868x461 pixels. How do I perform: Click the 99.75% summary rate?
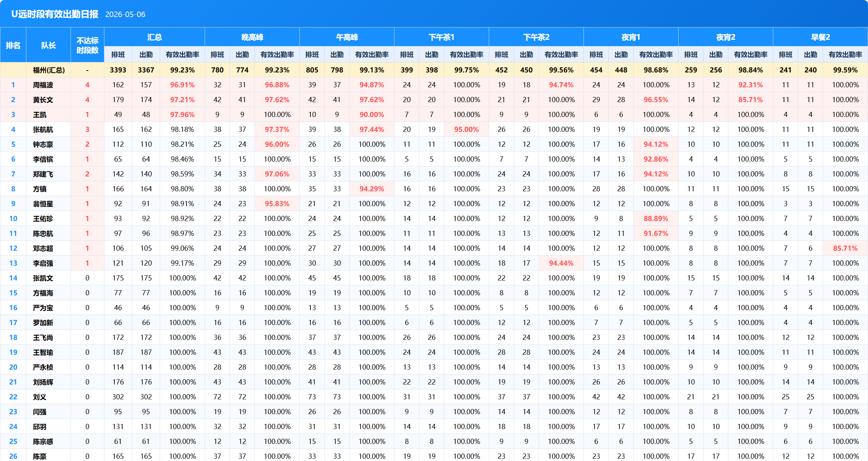point(466,70)
